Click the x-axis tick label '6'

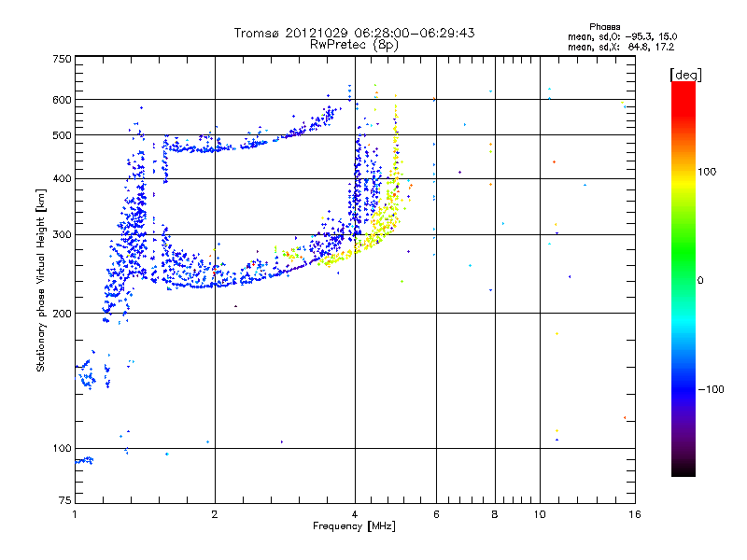pyautogui.click(x=436, y=514)
